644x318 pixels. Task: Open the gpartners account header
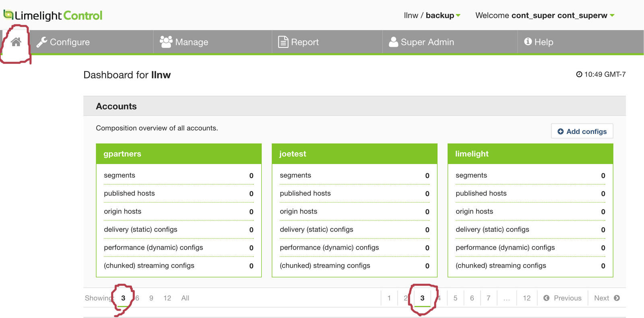pyautogui.click(x=122, y=154)
